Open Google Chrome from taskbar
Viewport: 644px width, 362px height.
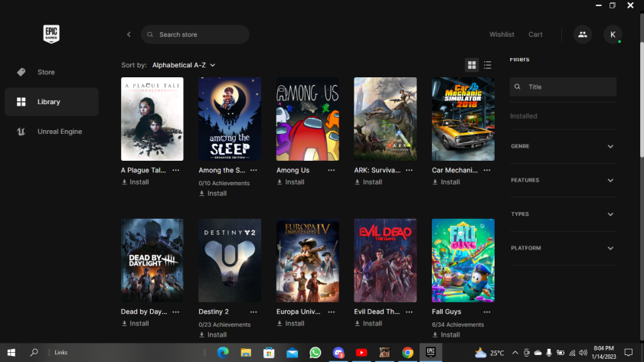click(407, 353)
